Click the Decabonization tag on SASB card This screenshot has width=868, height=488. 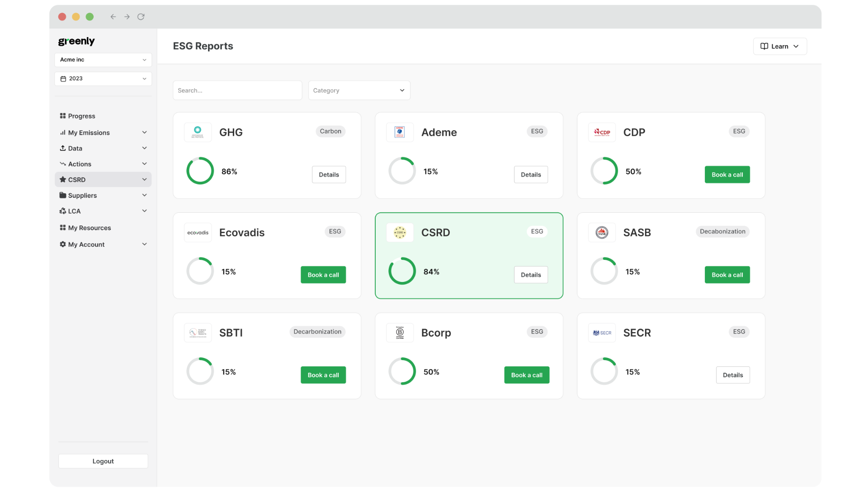[722, 231]
